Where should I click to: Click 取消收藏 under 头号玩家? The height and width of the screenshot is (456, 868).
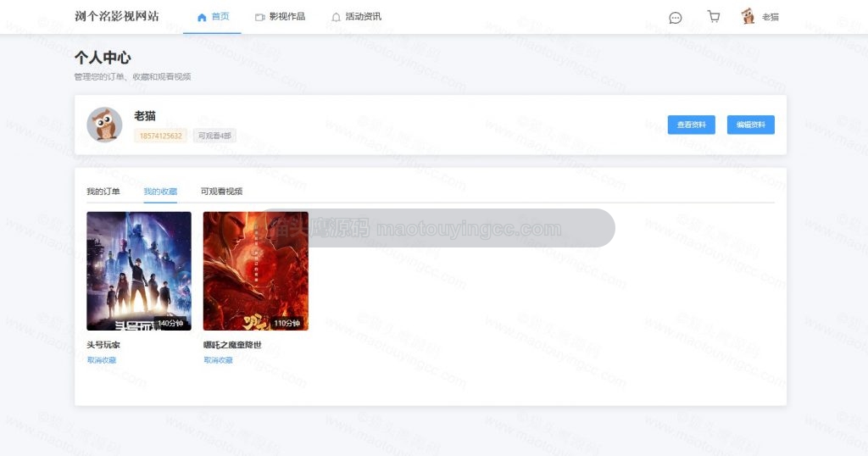click(x=102, y=360)
